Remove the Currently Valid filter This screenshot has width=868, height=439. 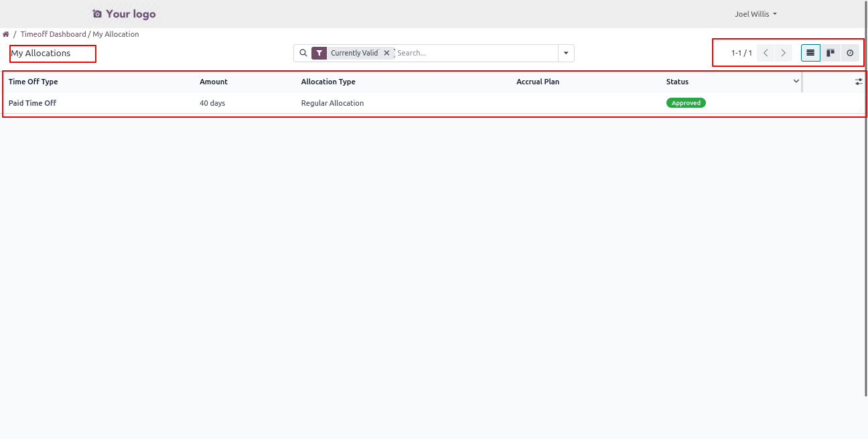(386, 53)
